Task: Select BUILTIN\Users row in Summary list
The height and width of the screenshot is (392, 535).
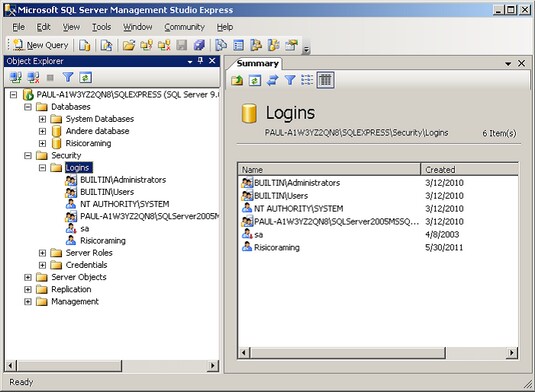Action: click(378, 195)
